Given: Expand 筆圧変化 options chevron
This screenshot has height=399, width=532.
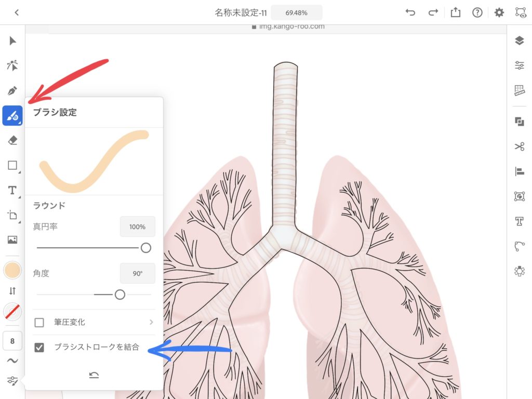Looking at the screenshot, I should 151,322.
